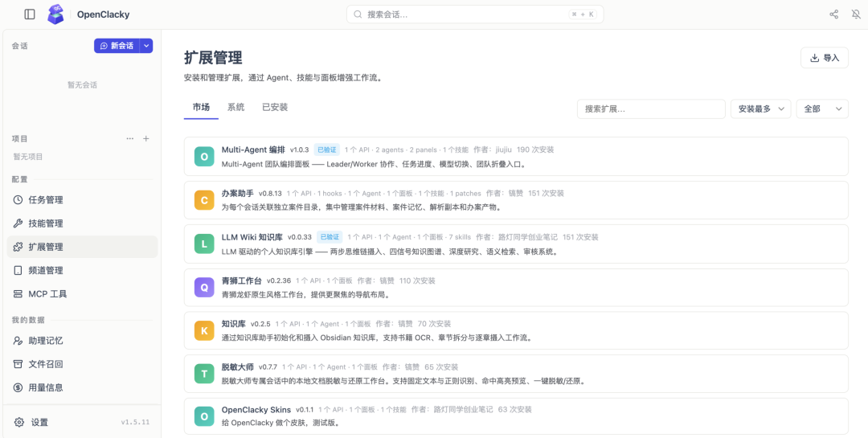
Task: Click the MCP 工具 server icon
Action: click(x=18, y=294)
